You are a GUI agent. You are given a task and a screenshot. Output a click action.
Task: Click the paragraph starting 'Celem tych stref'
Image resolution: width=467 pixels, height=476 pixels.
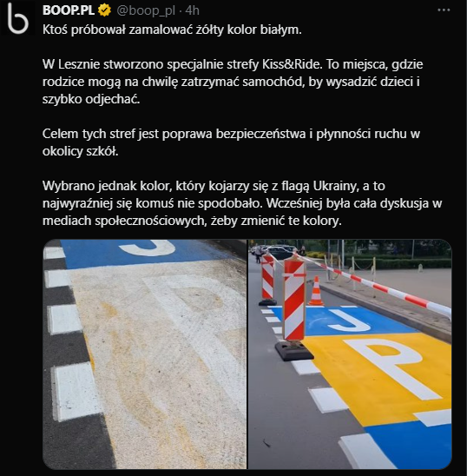click(231, 142)
